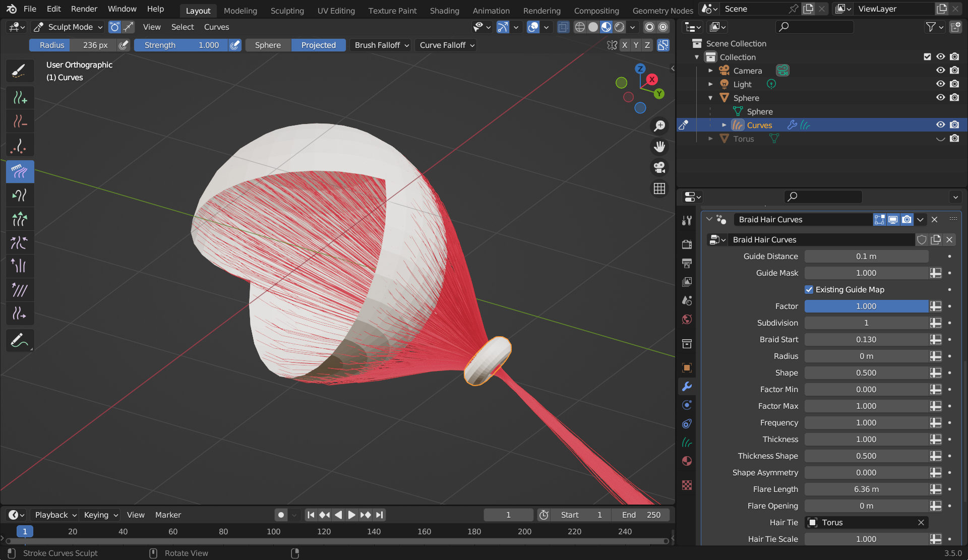
Task: Open the curves Data properties tab
Action: (687, 443)
